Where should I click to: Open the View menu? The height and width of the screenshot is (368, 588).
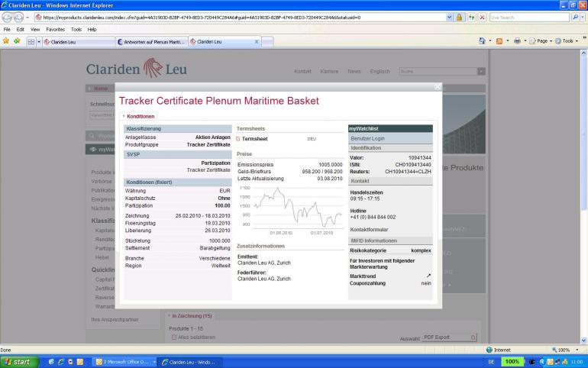click(35, 29)
